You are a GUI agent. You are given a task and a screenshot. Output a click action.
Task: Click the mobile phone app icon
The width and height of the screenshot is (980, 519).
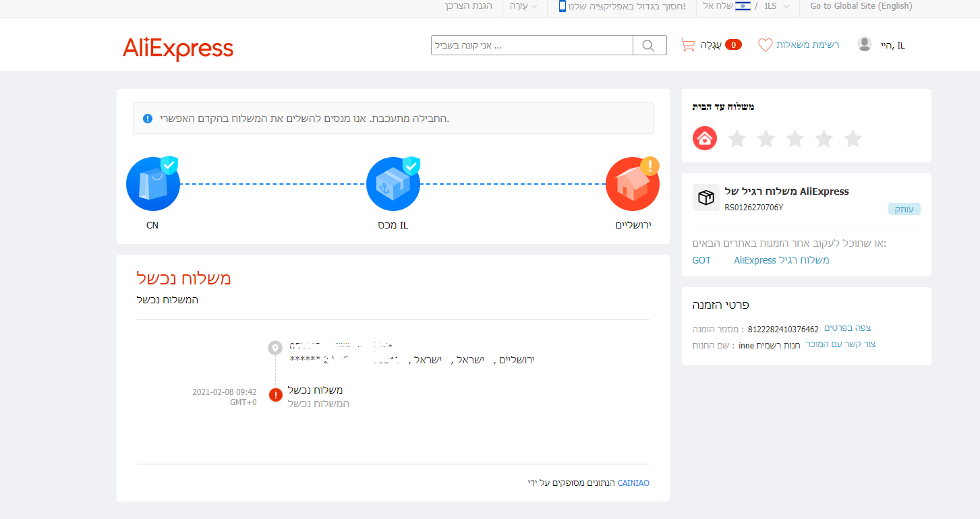click(x=563, y=6)
